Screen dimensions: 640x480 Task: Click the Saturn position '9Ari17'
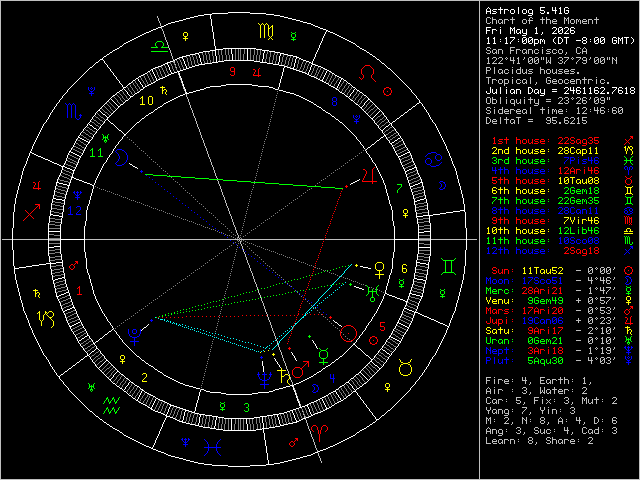(x=545, y=331)
